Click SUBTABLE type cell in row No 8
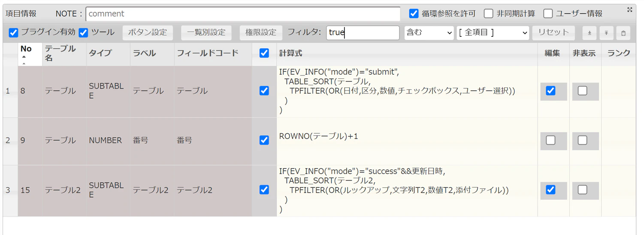Screen dimensions: 644x235 108,92
